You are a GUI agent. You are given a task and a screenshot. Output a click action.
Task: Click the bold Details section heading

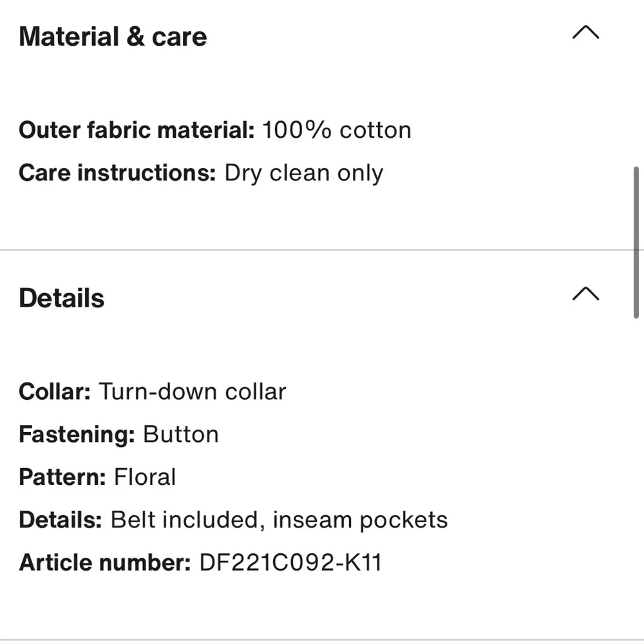(x=62, y=298)
